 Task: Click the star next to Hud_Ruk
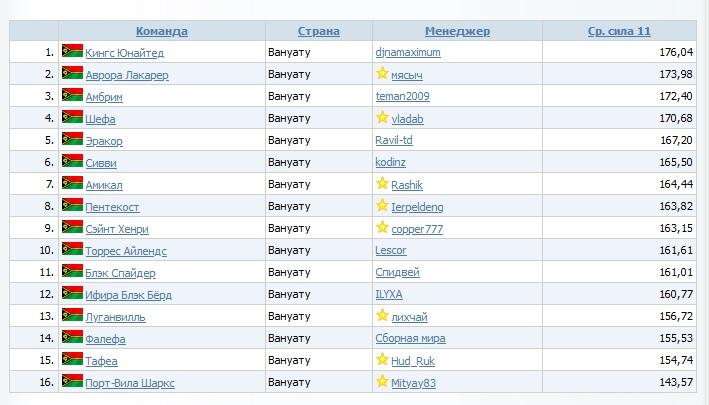[x=382, y=359]
